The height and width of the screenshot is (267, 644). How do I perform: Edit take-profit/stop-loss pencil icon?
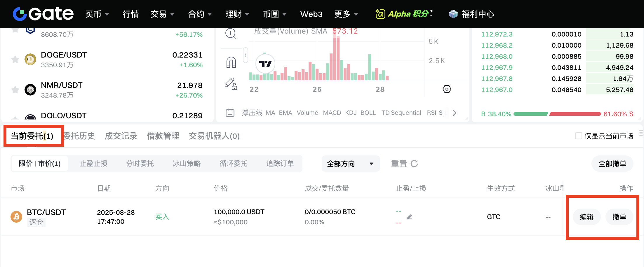pos(410,217)
